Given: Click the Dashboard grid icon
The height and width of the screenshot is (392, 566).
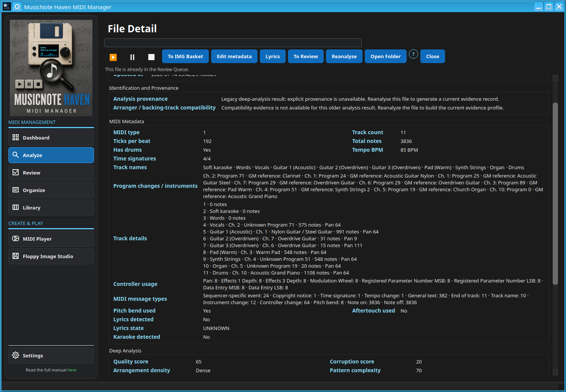Looking at the screenshot, I should [16, 137].
